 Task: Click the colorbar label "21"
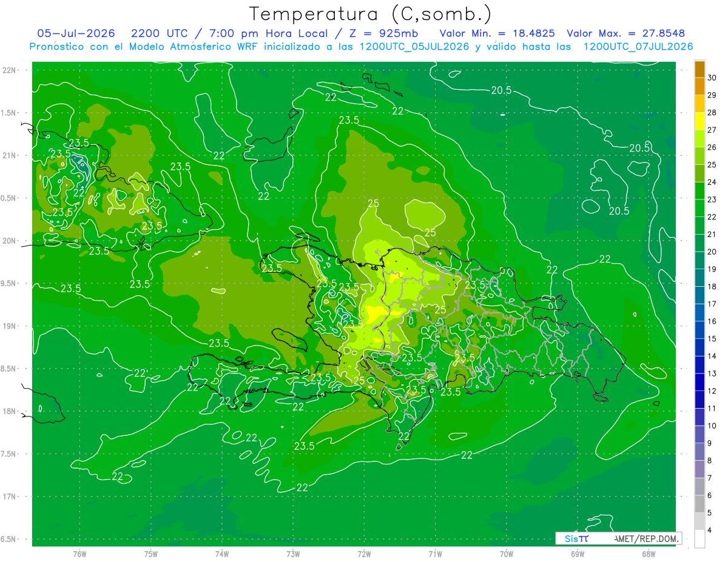click(x=712, y=235)
